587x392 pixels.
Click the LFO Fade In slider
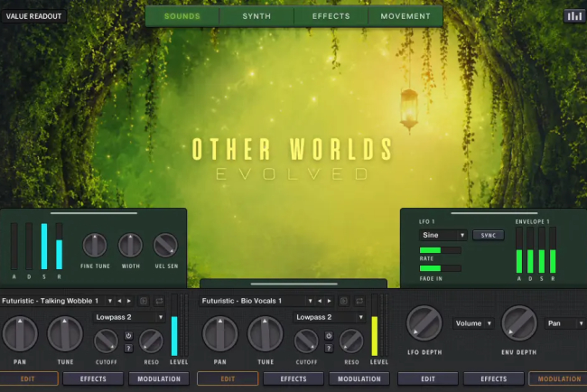click(441, 268)
